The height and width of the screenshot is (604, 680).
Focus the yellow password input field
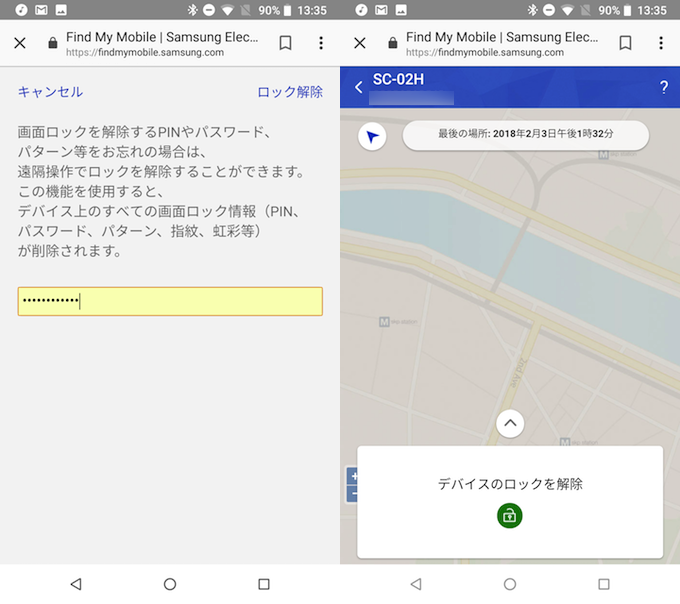(170, 301)
